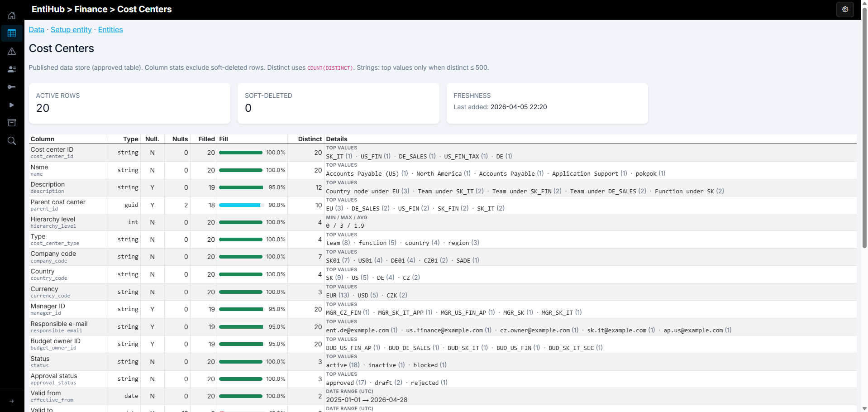The image size is (868, 412).
Task: Open the Setup entity link
Action: click(x=71, y=29)
